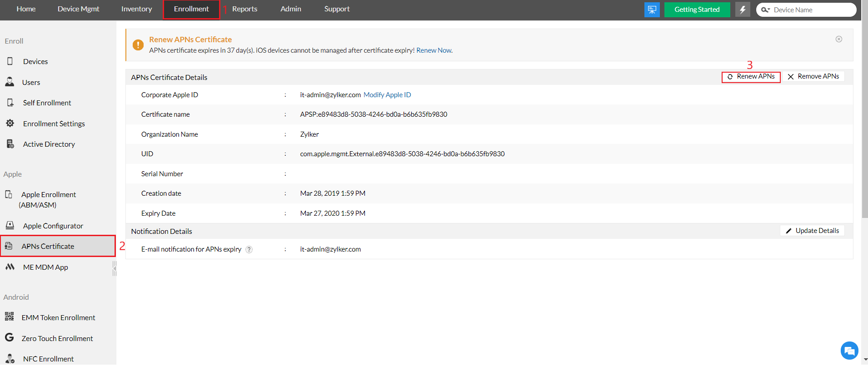Go to the Inventory tab
This screenshot has height=366, width=868.
136,9
